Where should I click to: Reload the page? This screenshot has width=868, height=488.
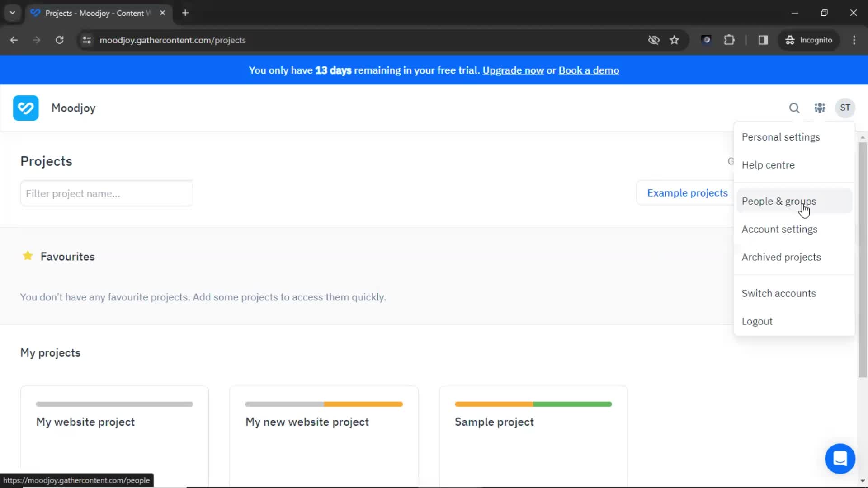pyautogui.click(x=59, y=40)
